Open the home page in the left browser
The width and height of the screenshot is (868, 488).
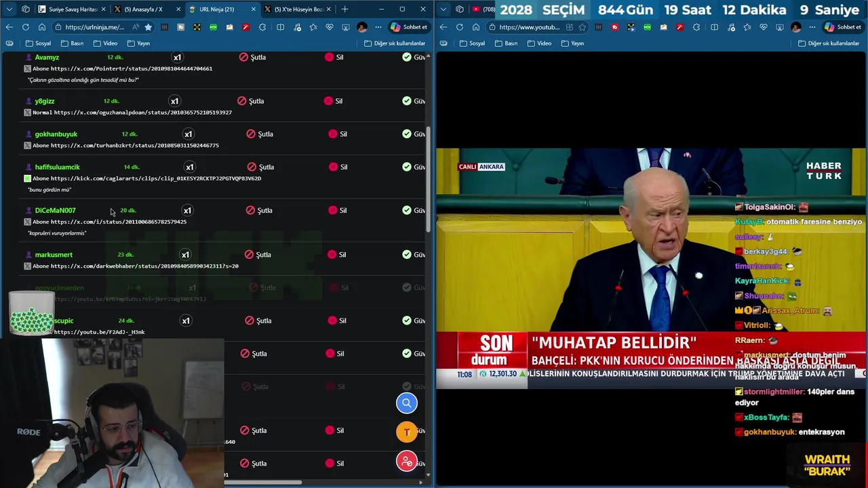point(41,27)
